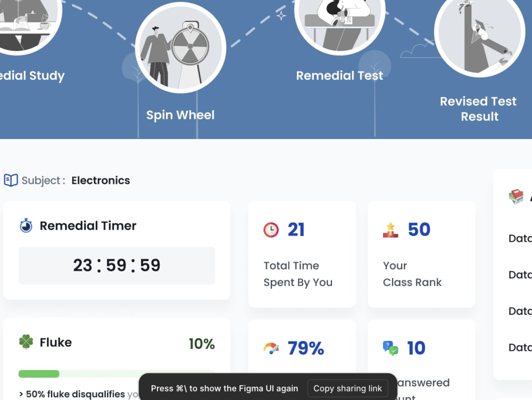Screen dimensions: 532x400
Task: Select the Remedial Test step label
Action: 339,76
